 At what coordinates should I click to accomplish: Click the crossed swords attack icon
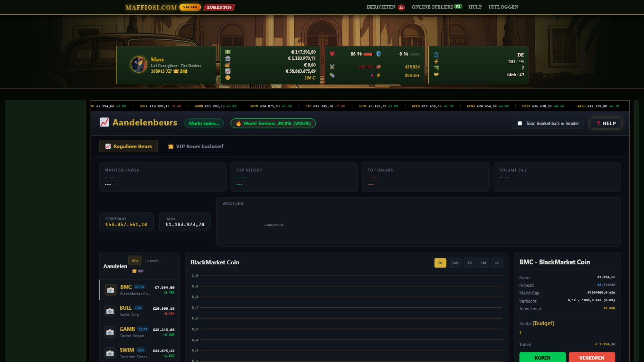(x=332, y=67)
